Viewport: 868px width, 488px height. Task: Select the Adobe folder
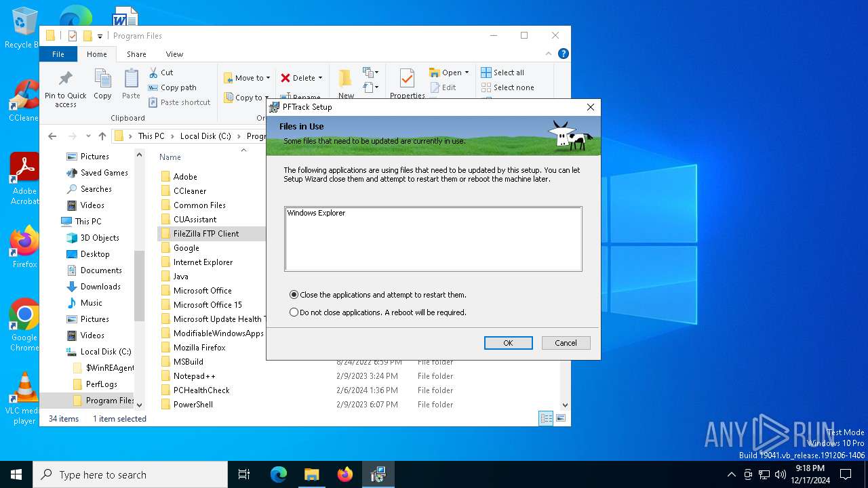[x=185, y=177]
